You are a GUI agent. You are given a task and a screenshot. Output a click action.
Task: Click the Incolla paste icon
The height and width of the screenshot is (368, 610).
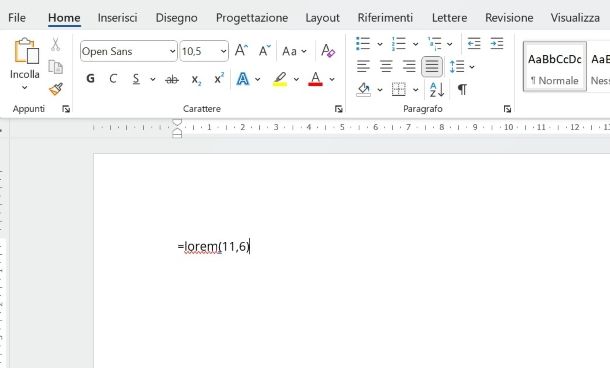tap(26, 51)
